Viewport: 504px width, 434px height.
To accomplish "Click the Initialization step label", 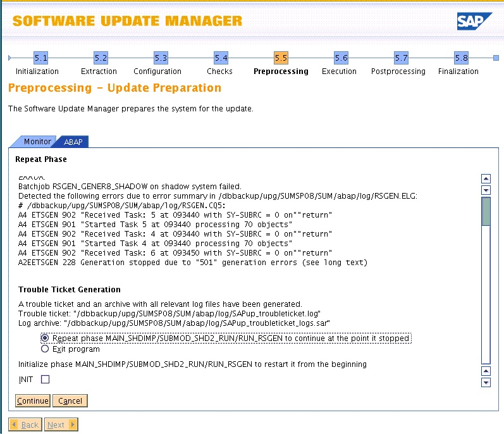I will pos(37,71).
